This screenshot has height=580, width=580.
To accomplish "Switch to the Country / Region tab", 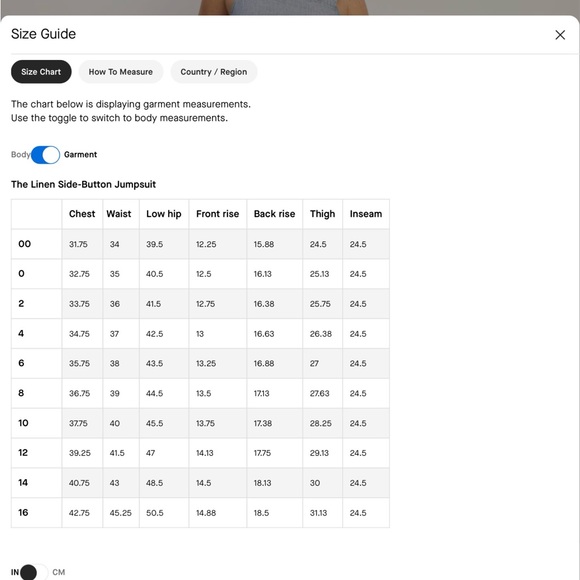I will click(213, 72).
